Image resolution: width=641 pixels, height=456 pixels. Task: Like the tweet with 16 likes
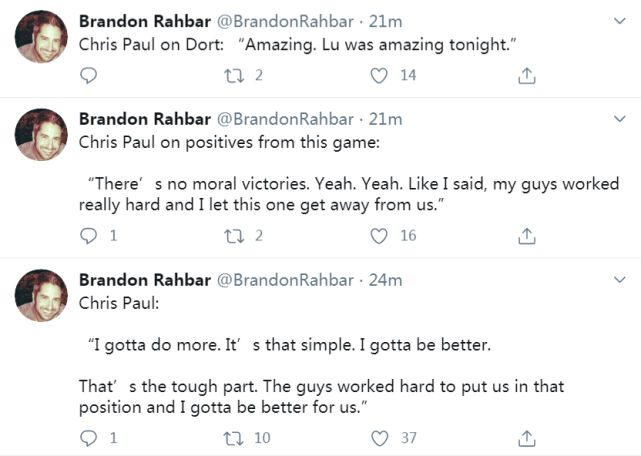[379, 236]
